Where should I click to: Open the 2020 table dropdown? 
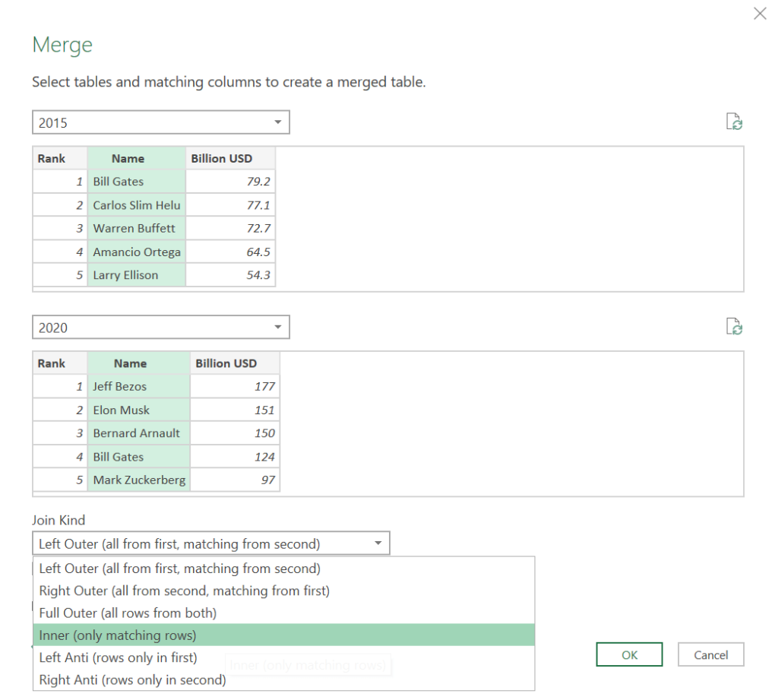coord(277,327)
